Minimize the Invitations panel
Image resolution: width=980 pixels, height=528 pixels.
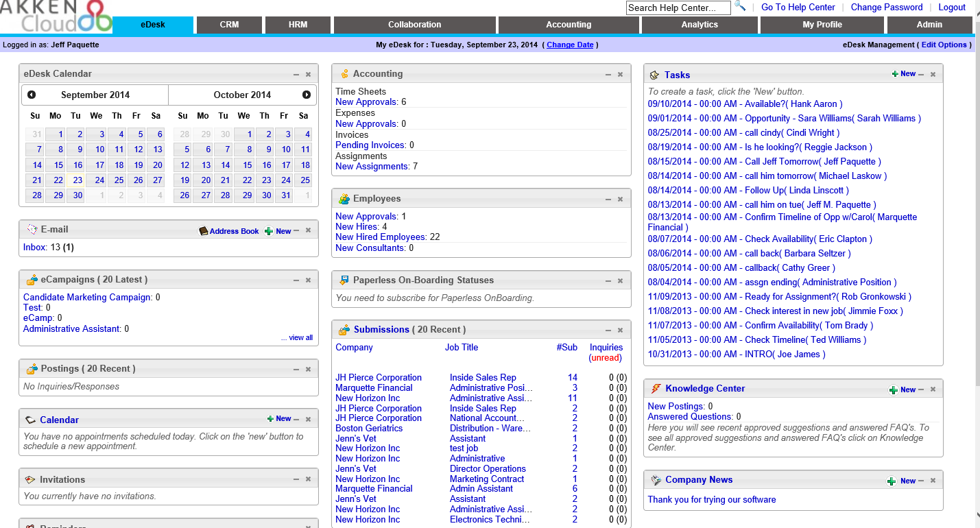coord(296,480)
